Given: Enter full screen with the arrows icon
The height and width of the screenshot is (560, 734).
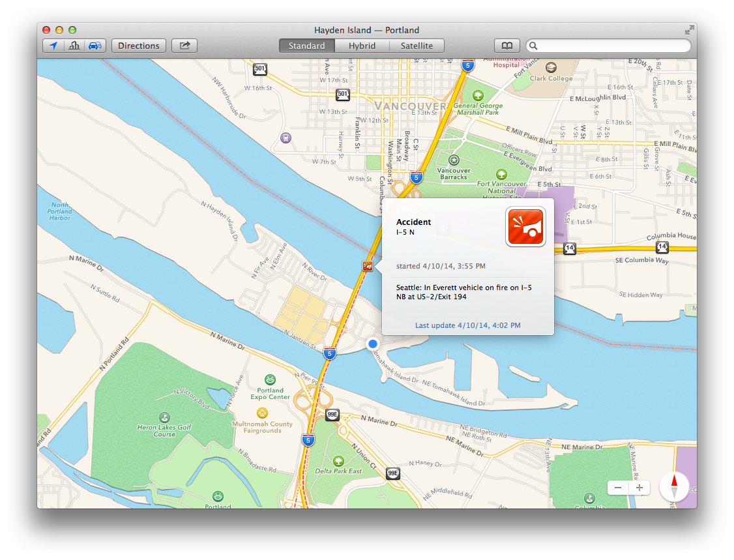Looking at the screenshot, I should 689,31.
